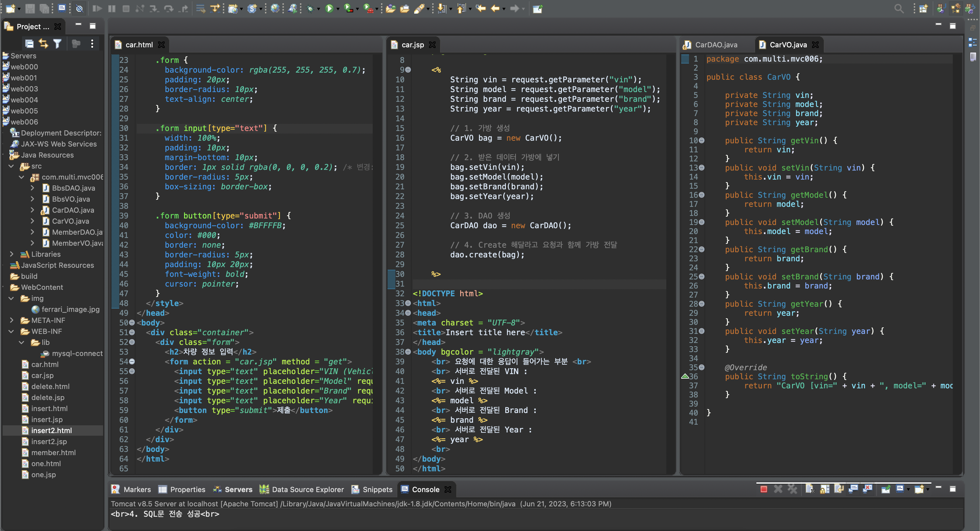Click the Pin Console icon

886,489
